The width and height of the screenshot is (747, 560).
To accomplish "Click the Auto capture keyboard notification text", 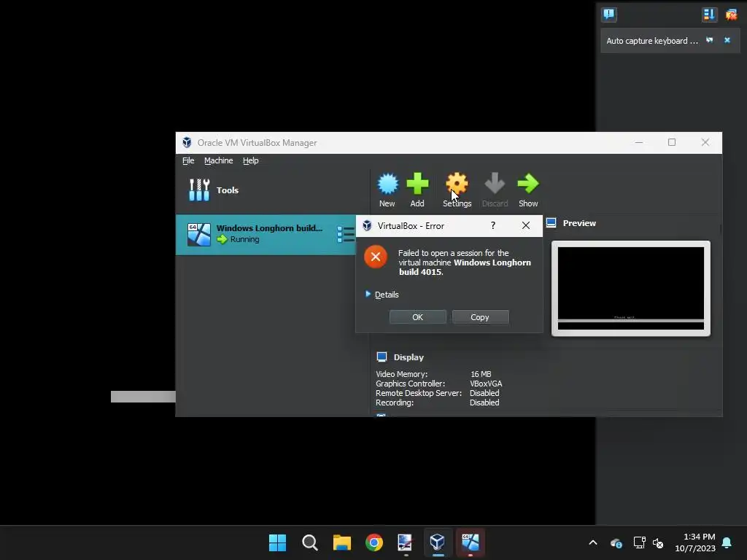I will pyautogui.click(x=651, y=41).
